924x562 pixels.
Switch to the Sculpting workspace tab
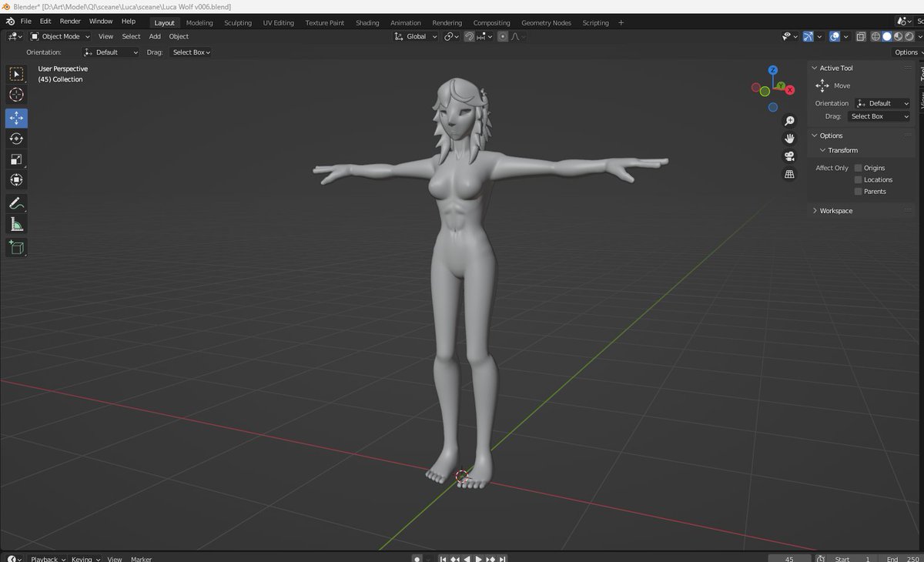(x=238, y=22)
